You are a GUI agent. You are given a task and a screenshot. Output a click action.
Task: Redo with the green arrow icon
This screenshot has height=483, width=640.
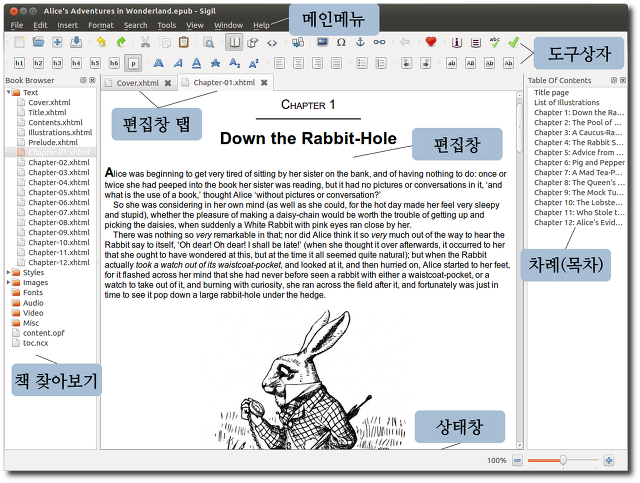121,42
